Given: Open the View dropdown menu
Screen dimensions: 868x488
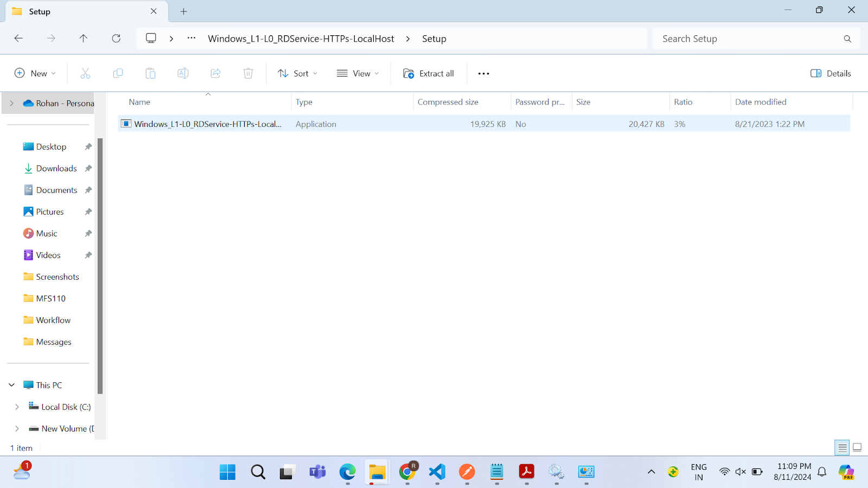Looking at the screenshot, I should coord(358,73).
